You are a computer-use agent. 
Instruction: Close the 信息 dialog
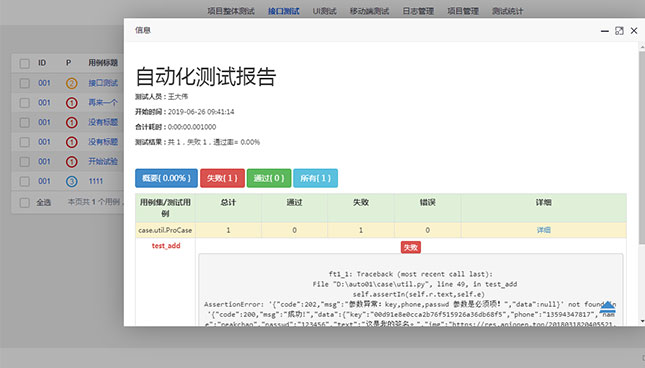[634, 30]
